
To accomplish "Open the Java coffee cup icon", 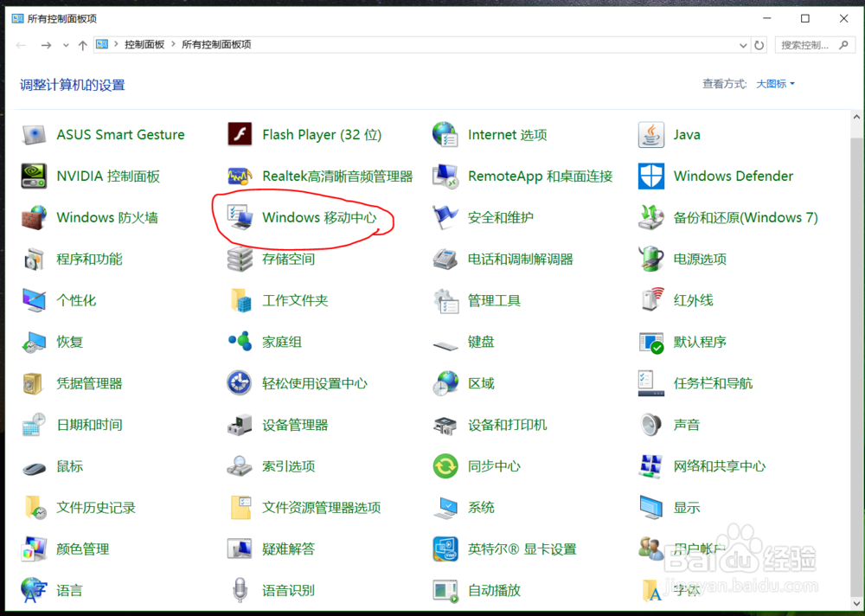I will click(651, 135).
